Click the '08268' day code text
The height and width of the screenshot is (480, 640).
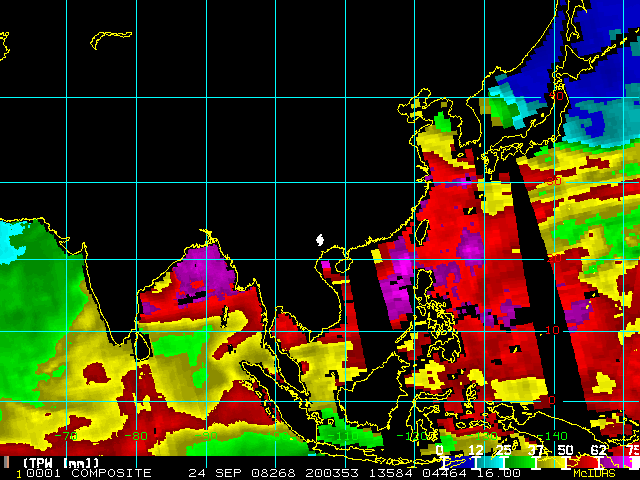click(273, 473)
